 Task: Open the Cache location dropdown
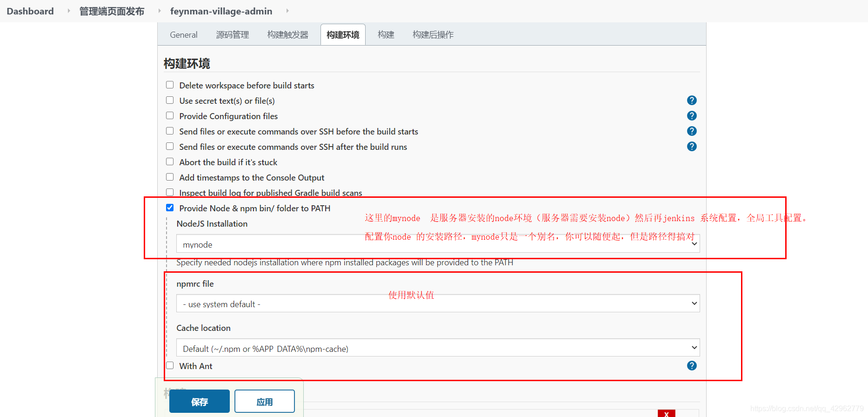438,348
